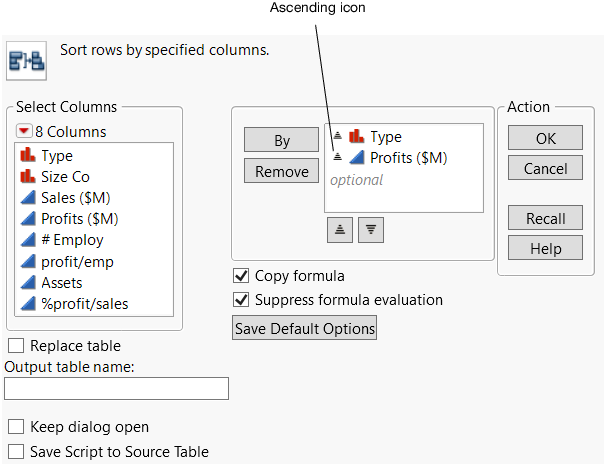This screenshot has height=466, width=606.
Task: Click the By button
Action: [282, 141]
